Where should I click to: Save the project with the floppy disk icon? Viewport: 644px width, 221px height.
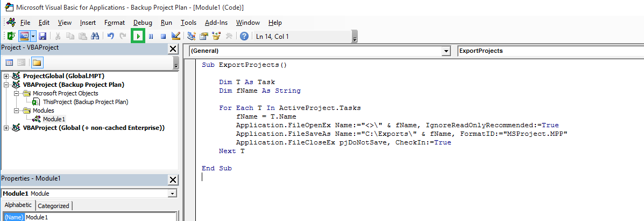coord(43,37)
